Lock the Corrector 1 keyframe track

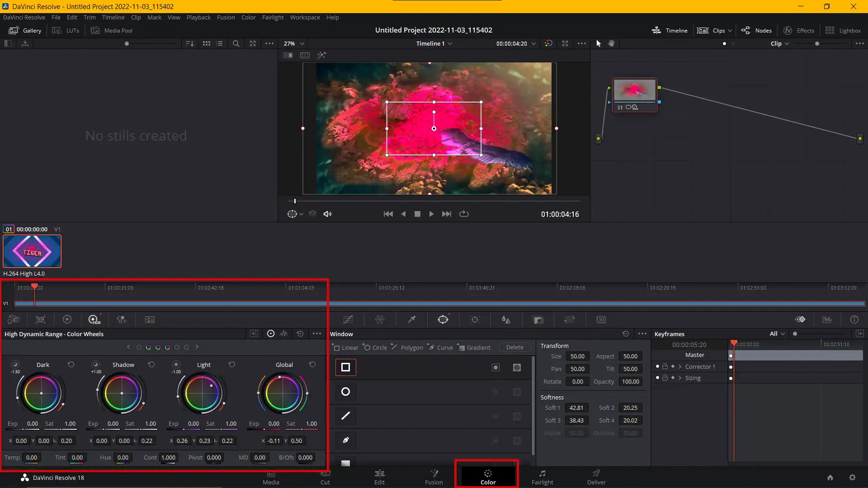click(665, 366)
